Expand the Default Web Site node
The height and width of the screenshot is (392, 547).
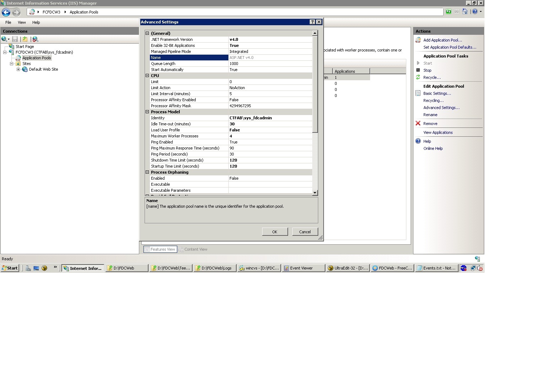[x=18, y=69]
